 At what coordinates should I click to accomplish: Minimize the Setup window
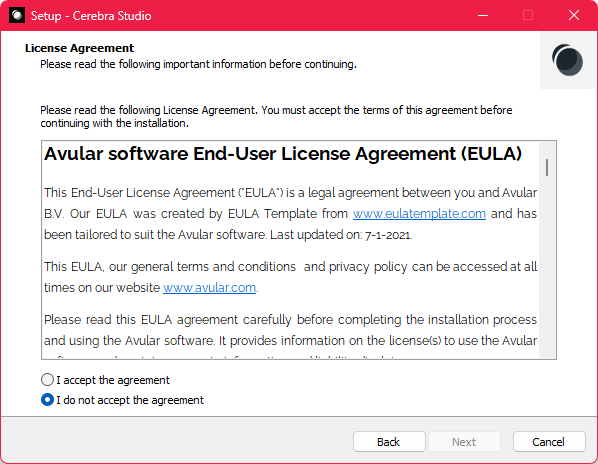(x=483, y=15)
